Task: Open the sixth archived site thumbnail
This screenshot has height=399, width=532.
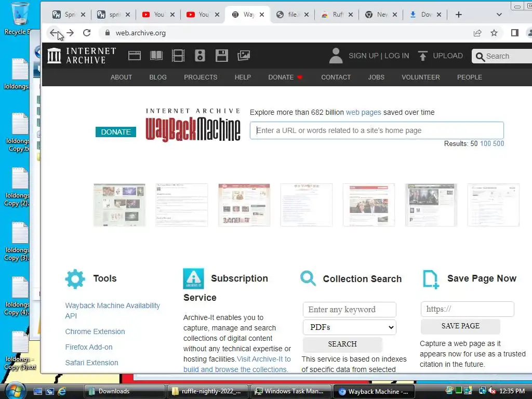Action: (431, 205)
